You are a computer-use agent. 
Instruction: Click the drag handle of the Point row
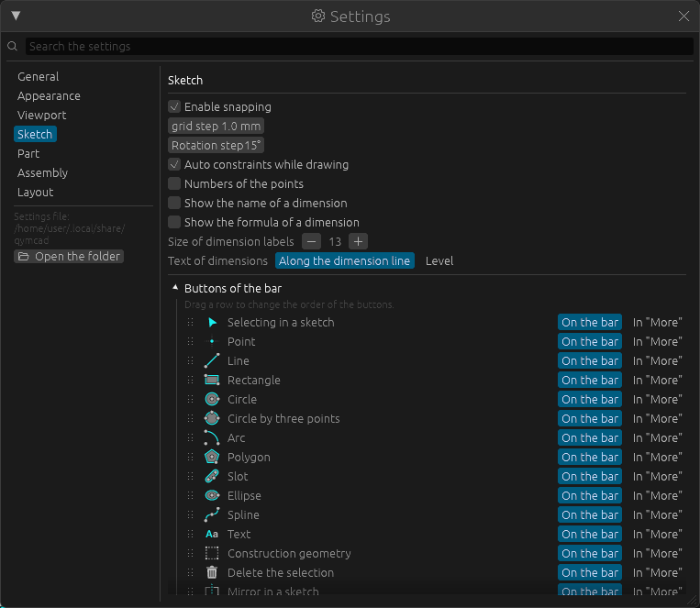190,341
